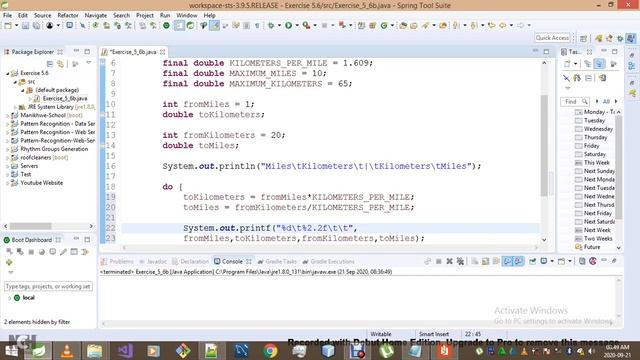Click the Back navigation arrow icon
Image resolution: width=640 pixels, height=360 pixels.
point(502,26)
